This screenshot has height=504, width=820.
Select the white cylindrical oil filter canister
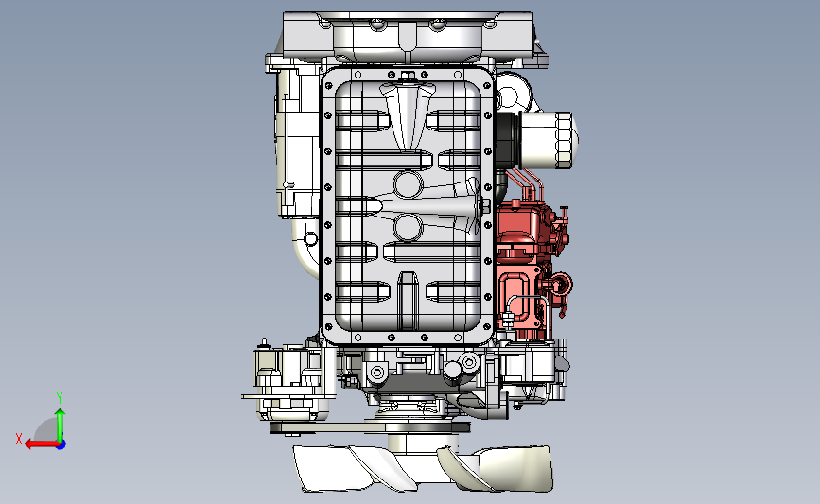548,140
